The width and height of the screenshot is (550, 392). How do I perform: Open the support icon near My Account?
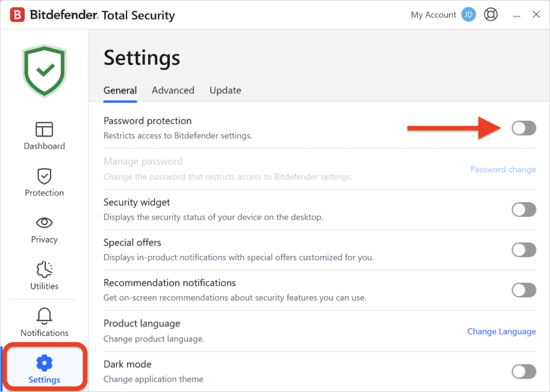pos(490,14)
